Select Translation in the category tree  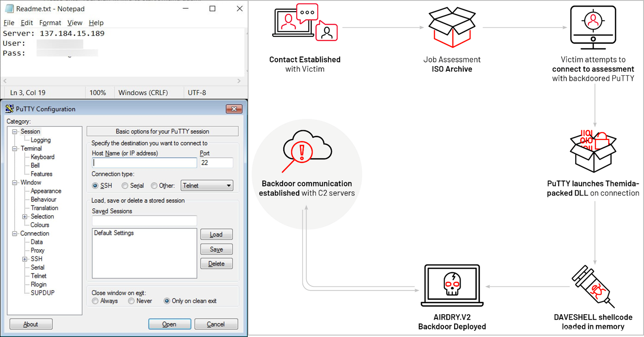click(44, 208)
